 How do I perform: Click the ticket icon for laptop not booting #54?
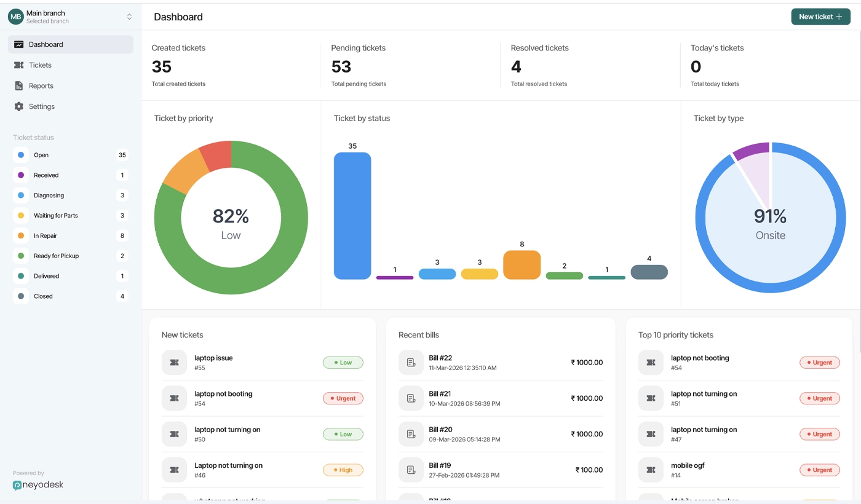click(x=174, y=398)
